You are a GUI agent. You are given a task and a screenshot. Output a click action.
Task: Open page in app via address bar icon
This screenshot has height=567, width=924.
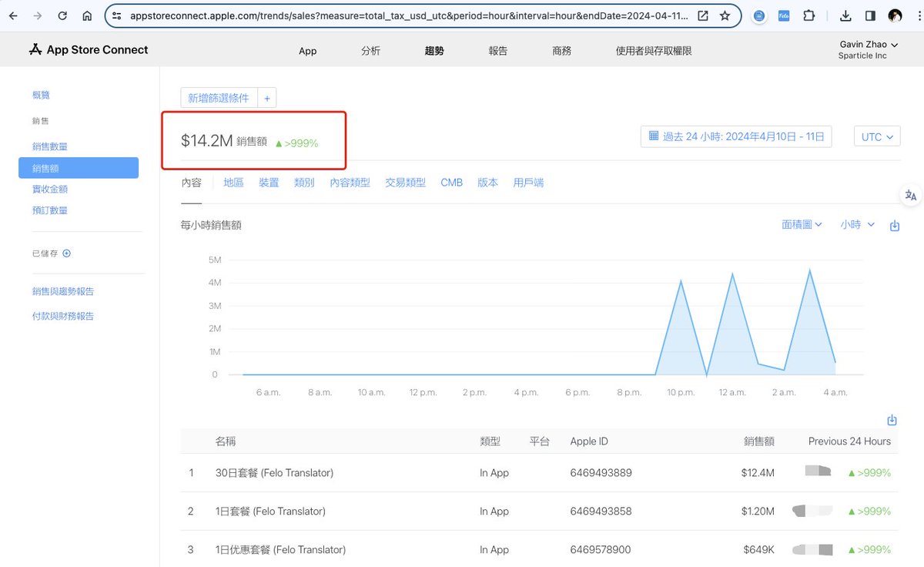[703, 15]
